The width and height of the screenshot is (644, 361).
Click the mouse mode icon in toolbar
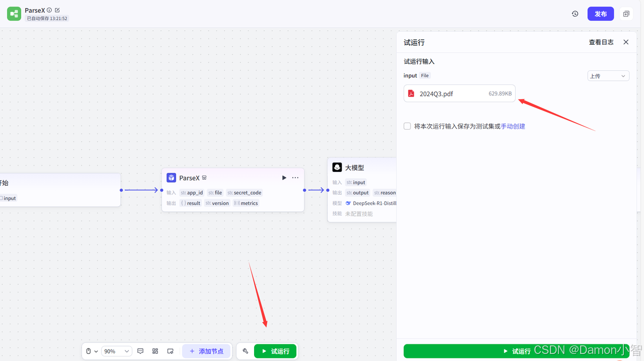coord(89,351)
